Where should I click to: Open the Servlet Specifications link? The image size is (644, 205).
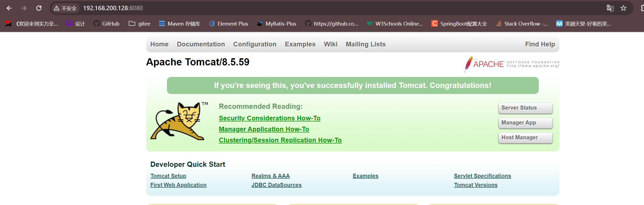[483, 176]
